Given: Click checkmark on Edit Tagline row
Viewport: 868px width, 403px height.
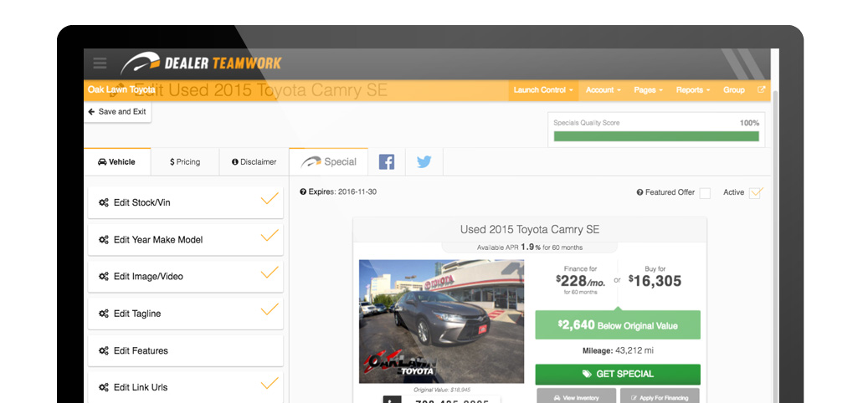Looking at the screenshot, I should 270,309.
